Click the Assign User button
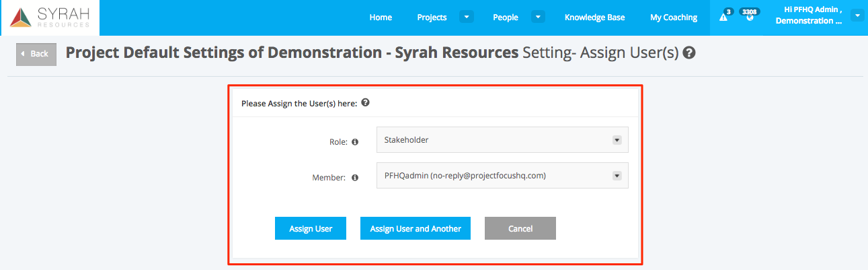This screenshot has width=868, height=270. point(311,228)
